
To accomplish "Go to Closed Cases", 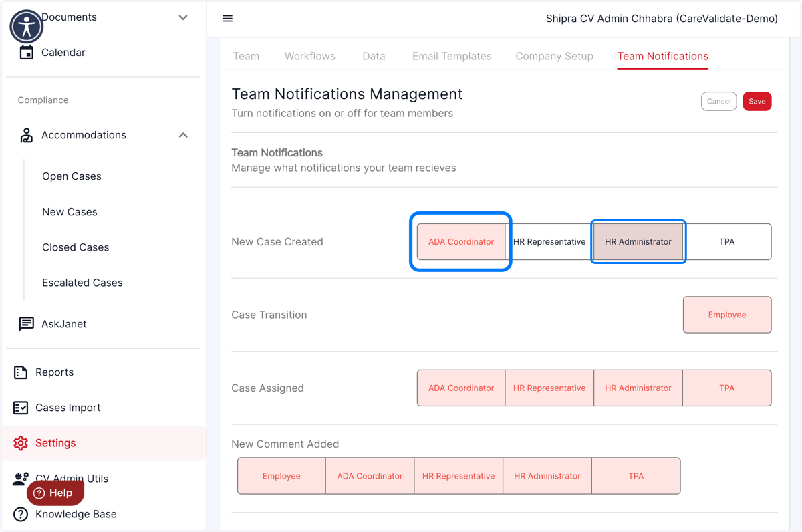I will pyautogui.click(x=76, y=247).
